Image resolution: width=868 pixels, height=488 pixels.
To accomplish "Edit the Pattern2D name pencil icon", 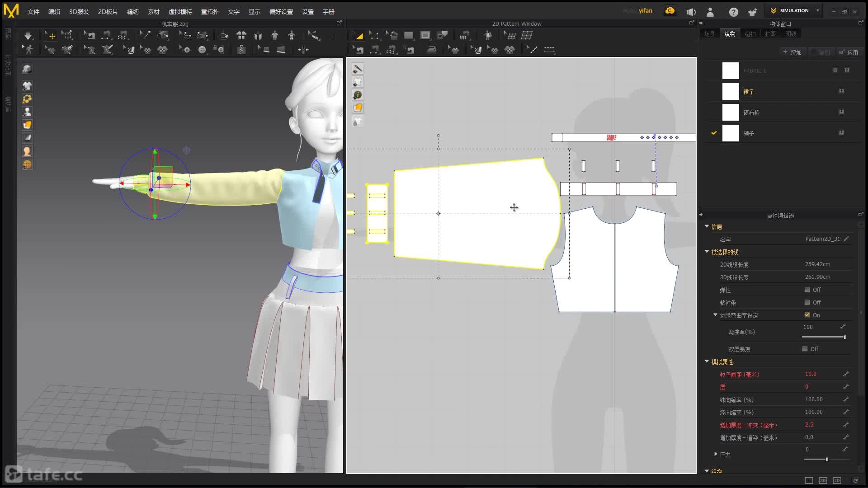I will [846, 239].
